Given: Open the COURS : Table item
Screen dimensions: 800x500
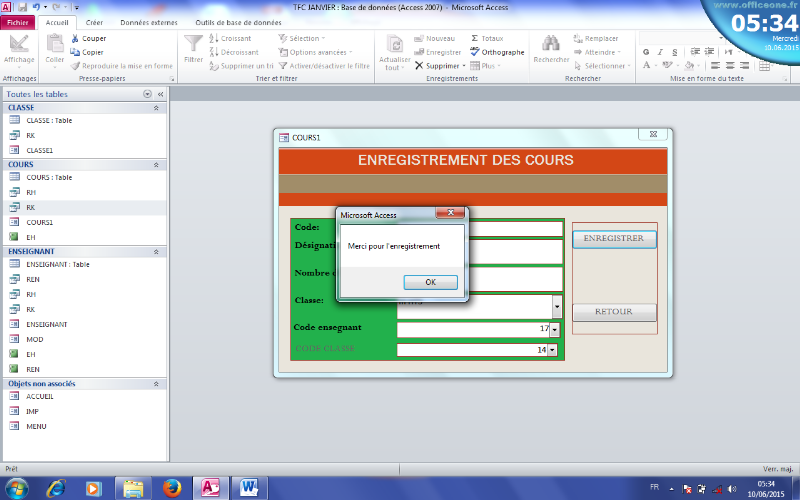Looking at the screenshot, I should tap(48, 177).
